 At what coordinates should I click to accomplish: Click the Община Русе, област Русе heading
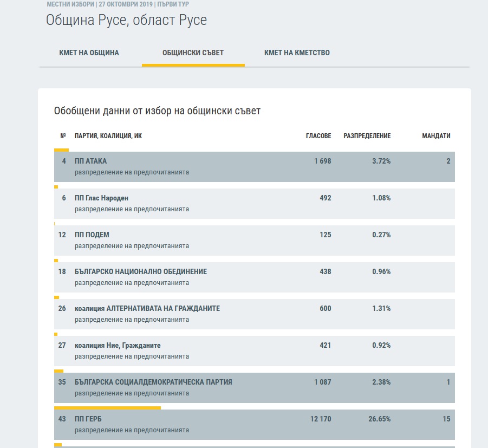(x=126, y=21)
